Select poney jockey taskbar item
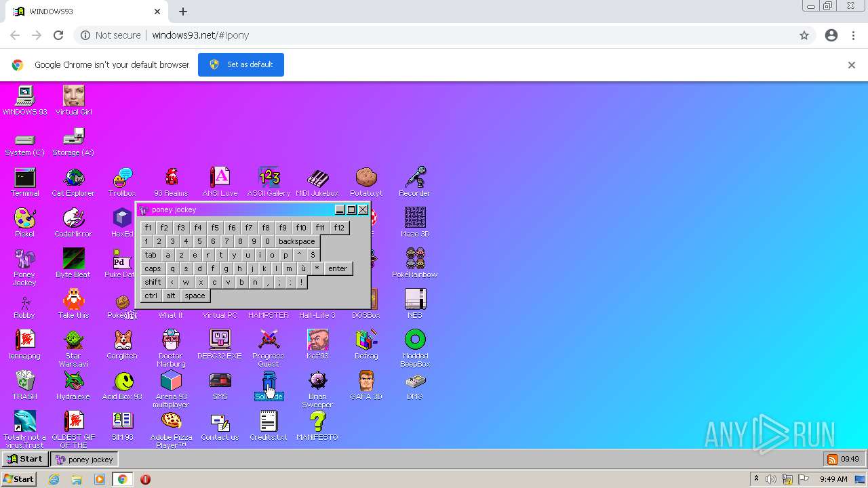 point(84,459)
